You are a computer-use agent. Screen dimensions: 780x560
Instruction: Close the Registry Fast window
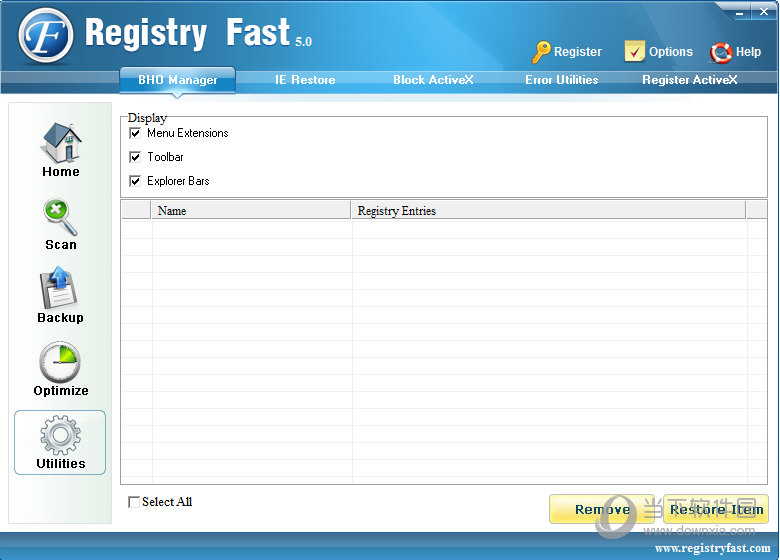click(764, 11)
